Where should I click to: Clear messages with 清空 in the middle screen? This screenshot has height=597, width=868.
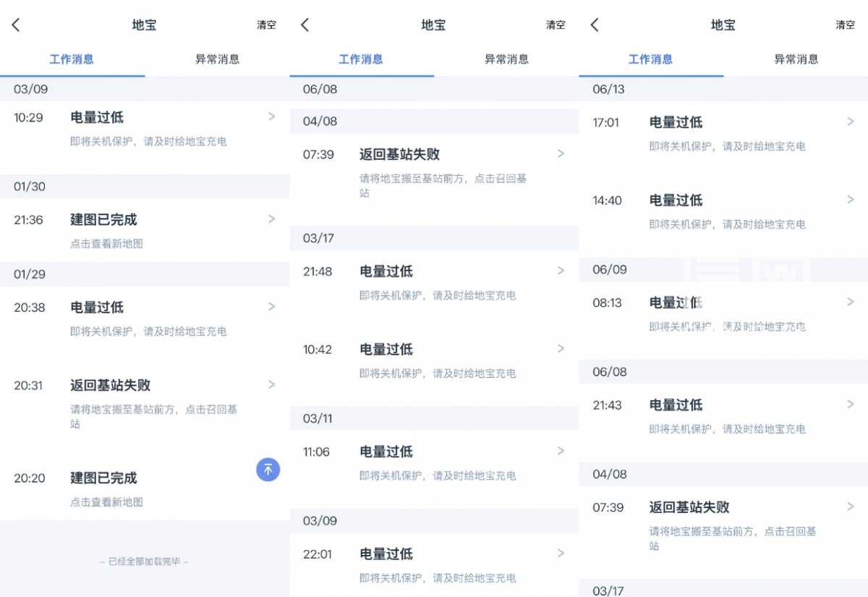pyautogui.click(x=556, y=25)
